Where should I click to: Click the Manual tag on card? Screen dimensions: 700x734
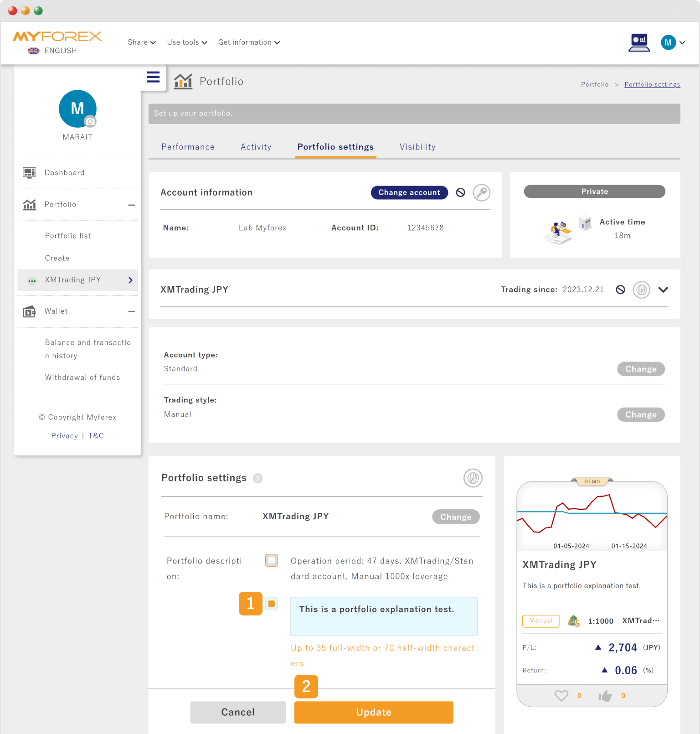[541, 621]
